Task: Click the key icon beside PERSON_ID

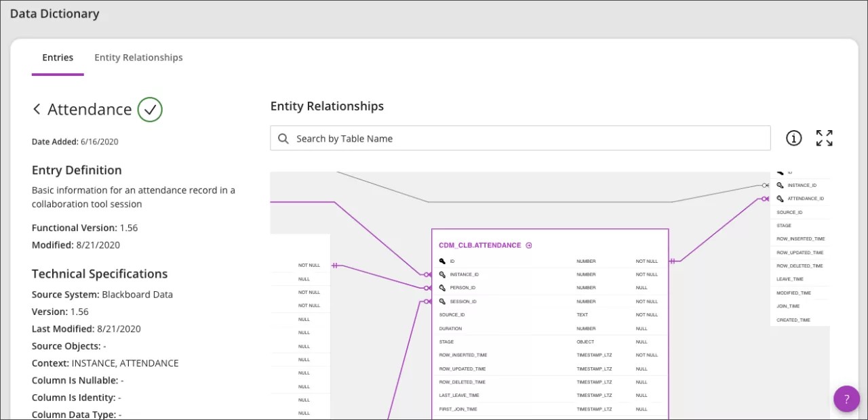Action: [x=442, y=288]
